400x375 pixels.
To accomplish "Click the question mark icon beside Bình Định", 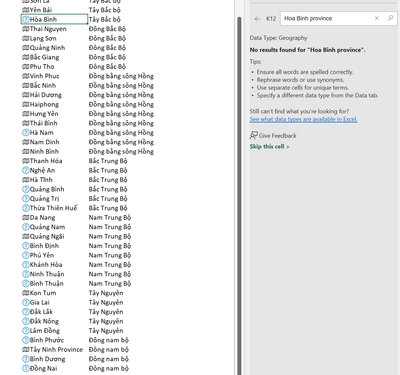I will coord(26,246).
